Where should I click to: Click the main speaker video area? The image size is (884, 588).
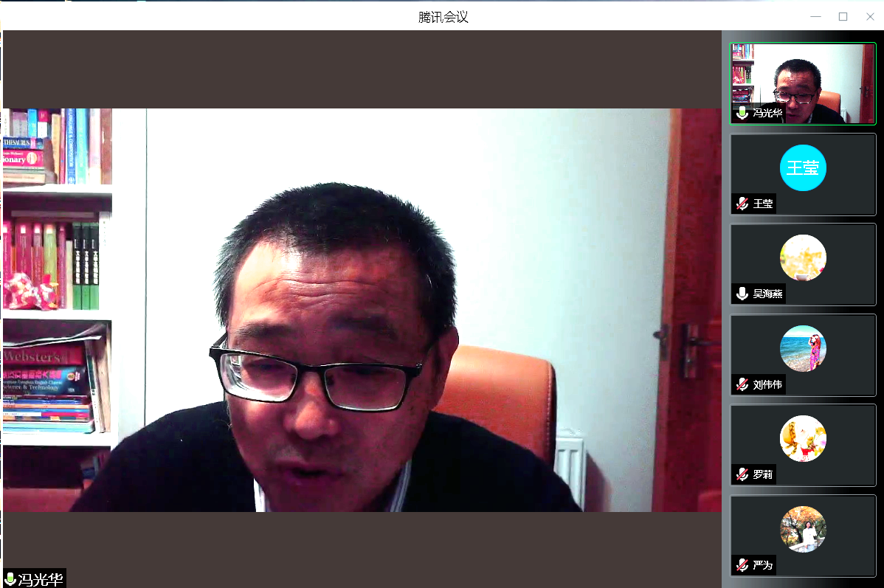[x=362, y=310]
